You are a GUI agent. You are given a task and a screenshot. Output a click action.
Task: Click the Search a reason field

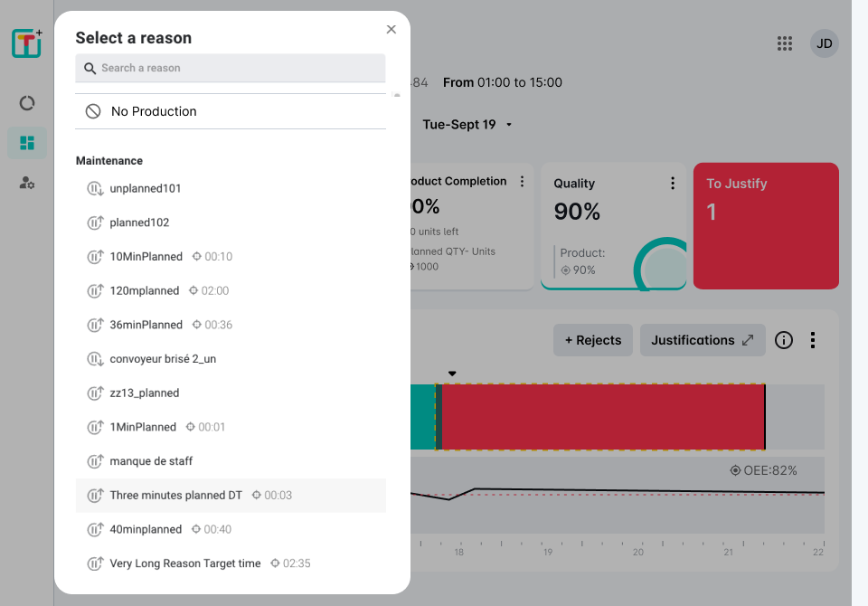click(231, 68)
